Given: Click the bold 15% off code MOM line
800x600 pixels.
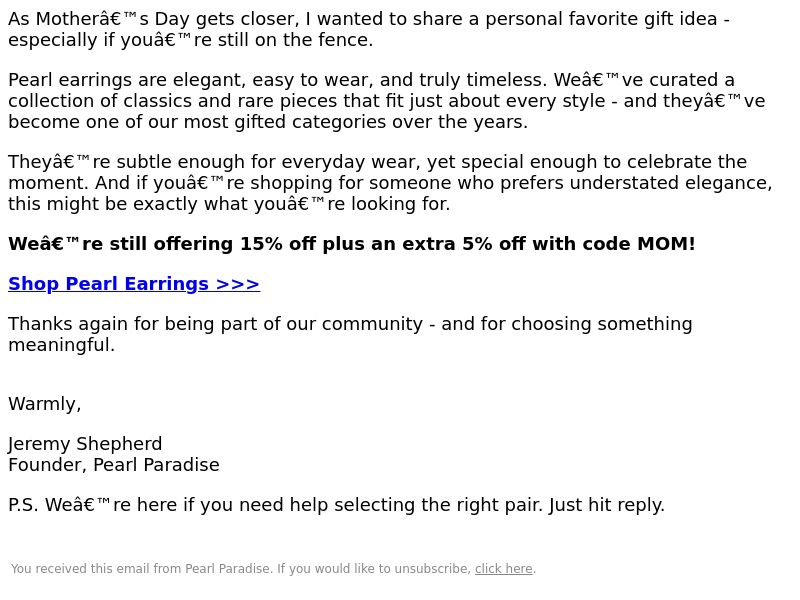Looking at the screenshot, I should click(x=352, y=244).
